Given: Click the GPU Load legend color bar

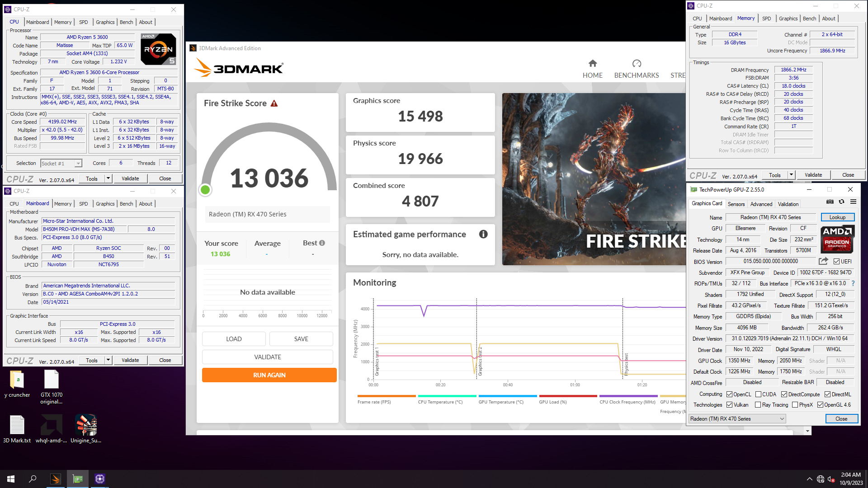Looking at the screenshot, I should coord(568,396).
